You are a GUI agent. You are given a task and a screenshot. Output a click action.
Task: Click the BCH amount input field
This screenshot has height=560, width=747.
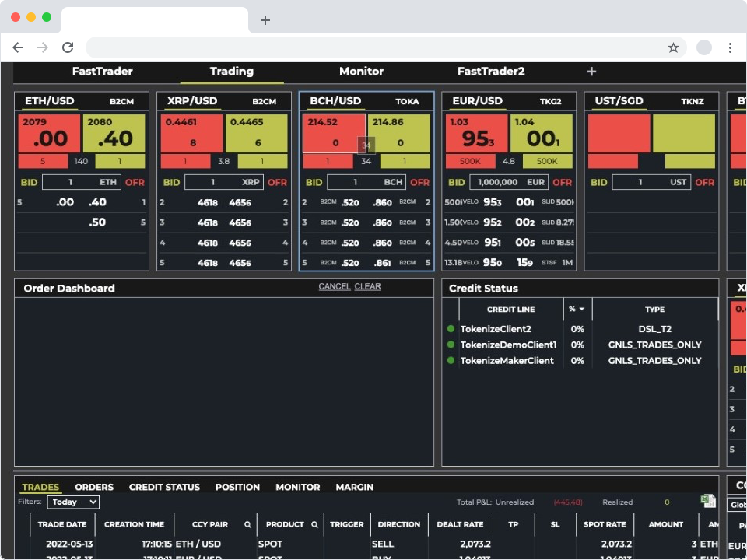pos(366,182)
